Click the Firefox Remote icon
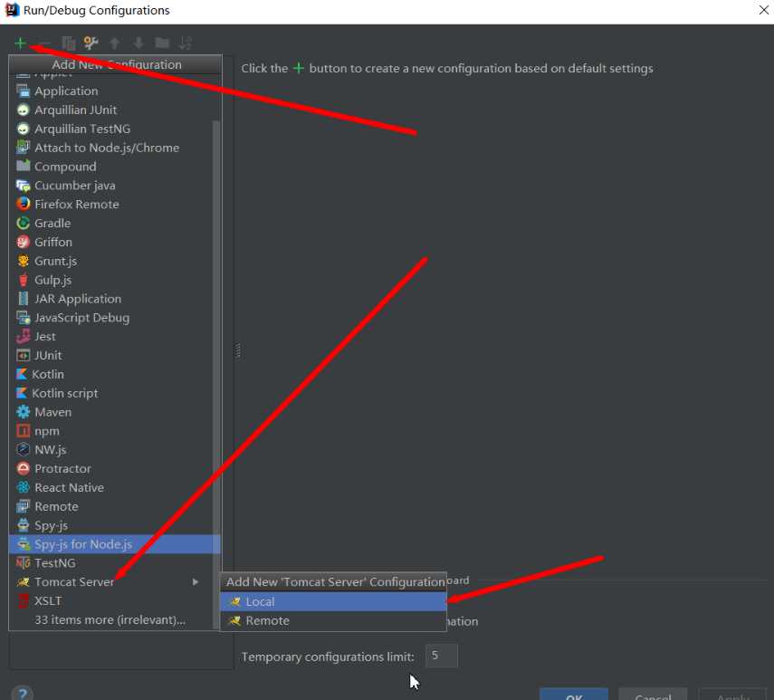Screen dimensions: 774x700 [x=24, y=204]
